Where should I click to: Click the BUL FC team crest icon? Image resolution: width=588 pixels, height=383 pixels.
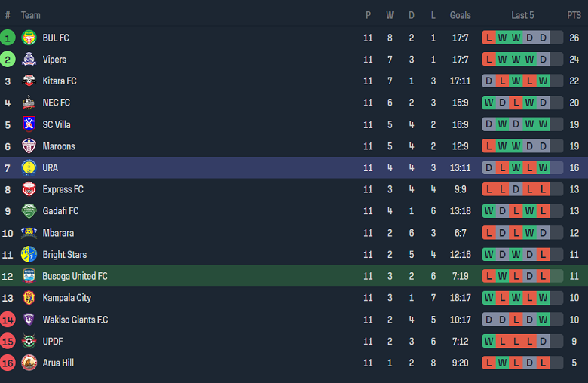(29, 38)
